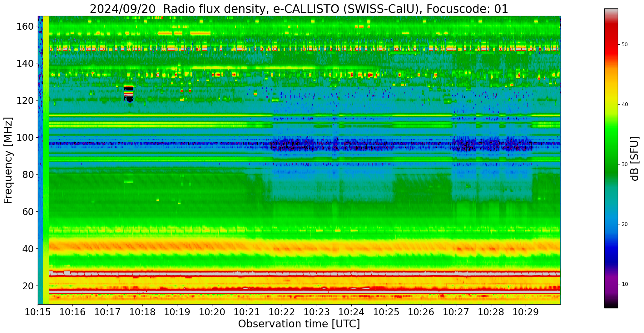The width and height of the screenshot is (644, 333).
Task: Click the 10:19 time tick label
Action: tap(177, 312)
